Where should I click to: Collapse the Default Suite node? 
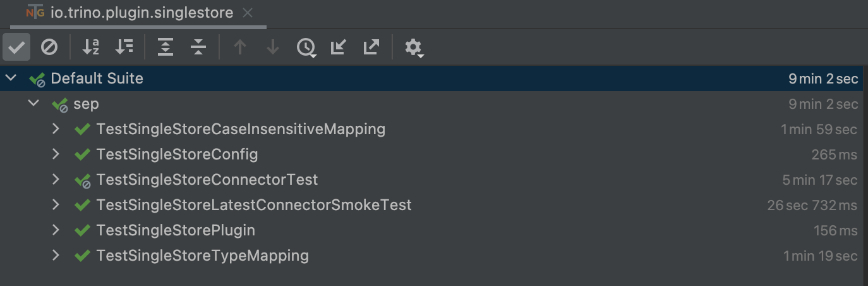[11, 78]
